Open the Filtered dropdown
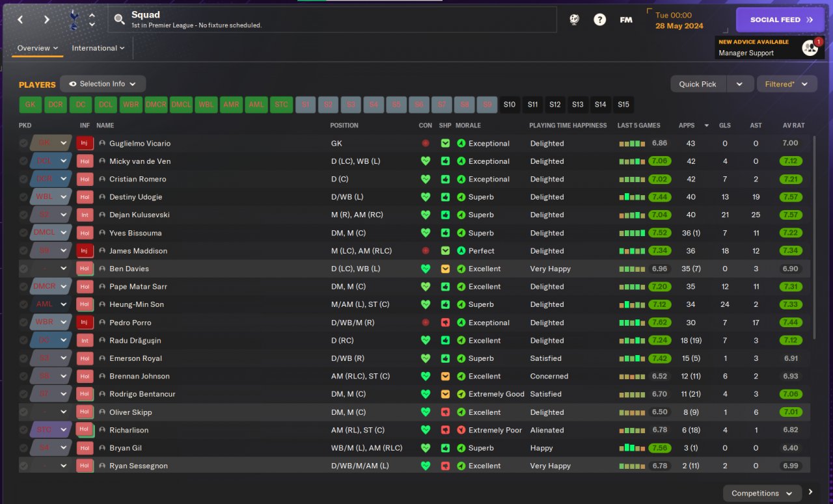Screen dimensions: 833x504 click(787, 84)
